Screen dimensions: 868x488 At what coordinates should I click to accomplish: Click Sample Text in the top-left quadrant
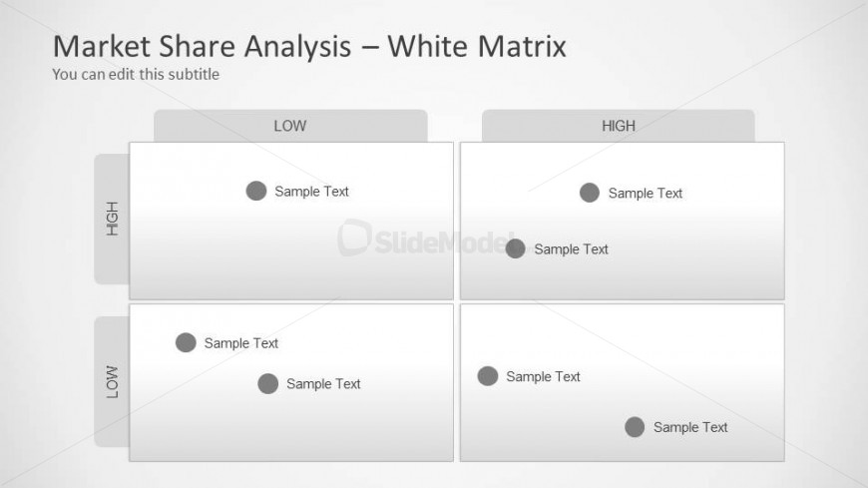[312, 192]
